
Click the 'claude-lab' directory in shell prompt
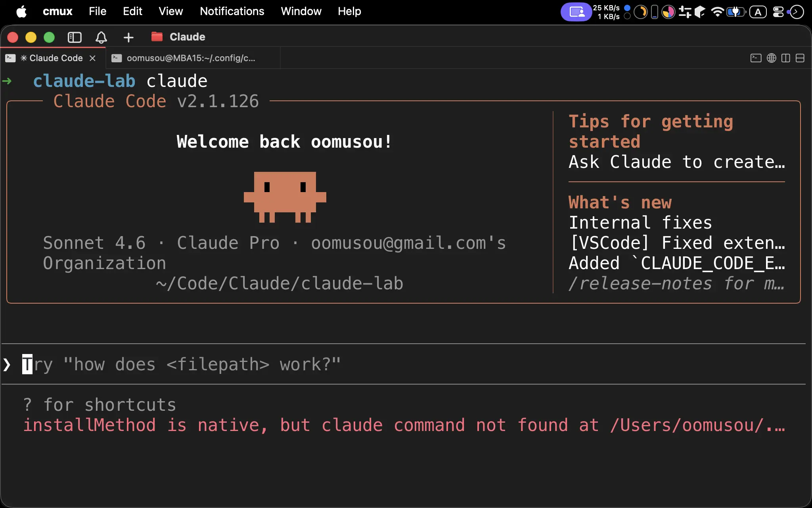[x=84, y=81]
